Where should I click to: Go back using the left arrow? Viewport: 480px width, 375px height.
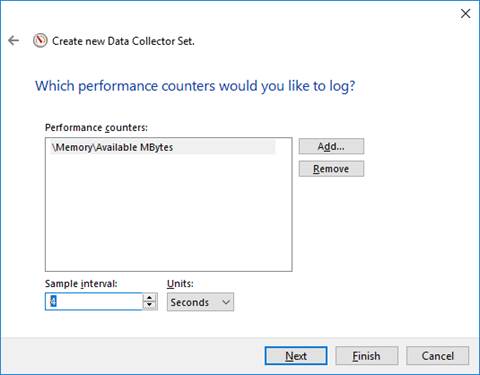(x=14, y=41)
